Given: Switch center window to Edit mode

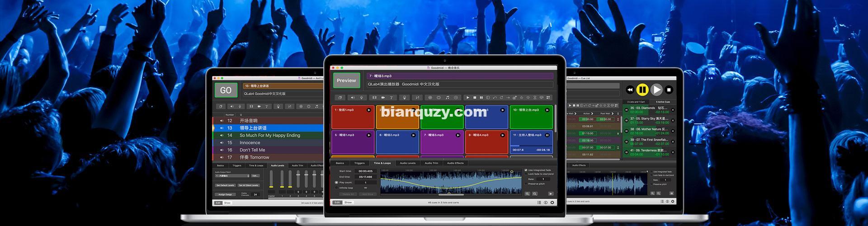Looking at the screenshot, I should (x=337, y=202).
